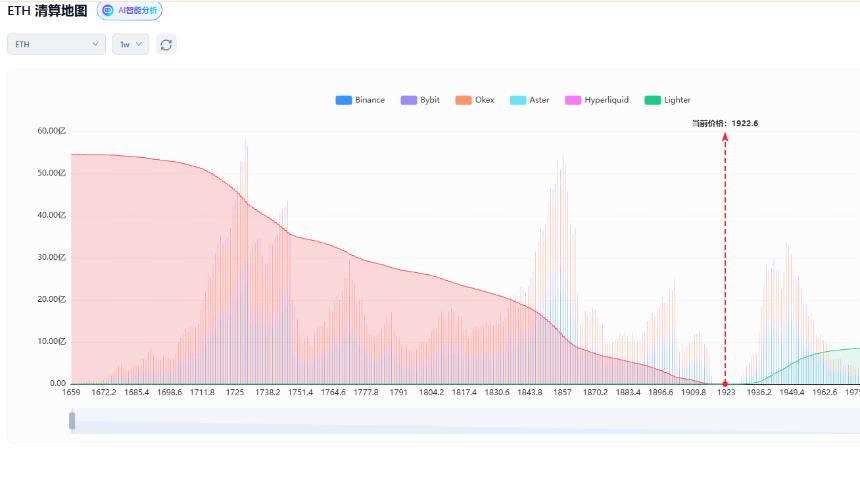Image resolution: width=860 pixels, height=484 pixels.
Task: Toggle Bybit series in legend
Action: (x=420, y=100)
